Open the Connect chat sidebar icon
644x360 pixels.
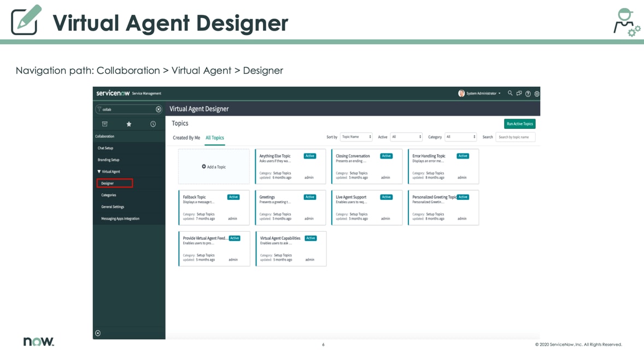pos(519,93)
